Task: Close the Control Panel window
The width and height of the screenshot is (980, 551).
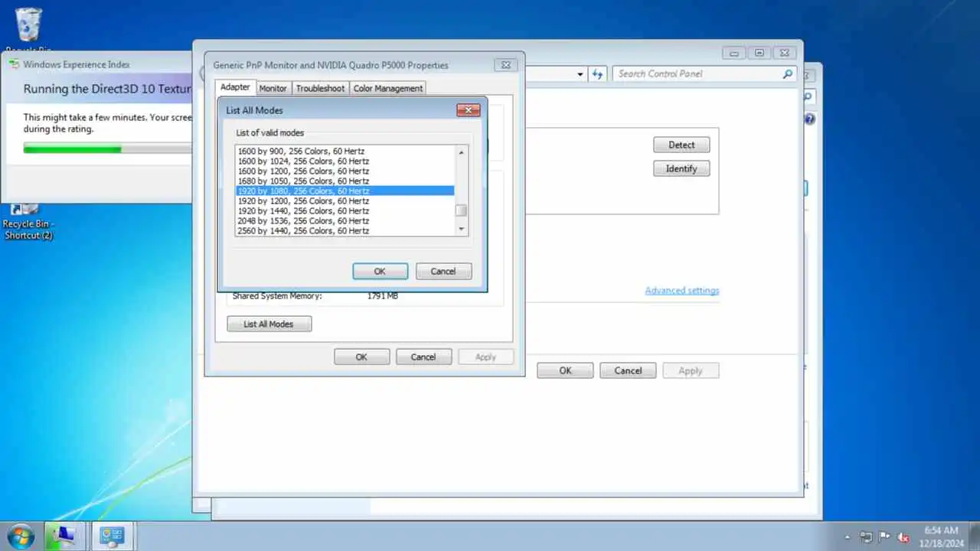Action: [x=783, y=53]
